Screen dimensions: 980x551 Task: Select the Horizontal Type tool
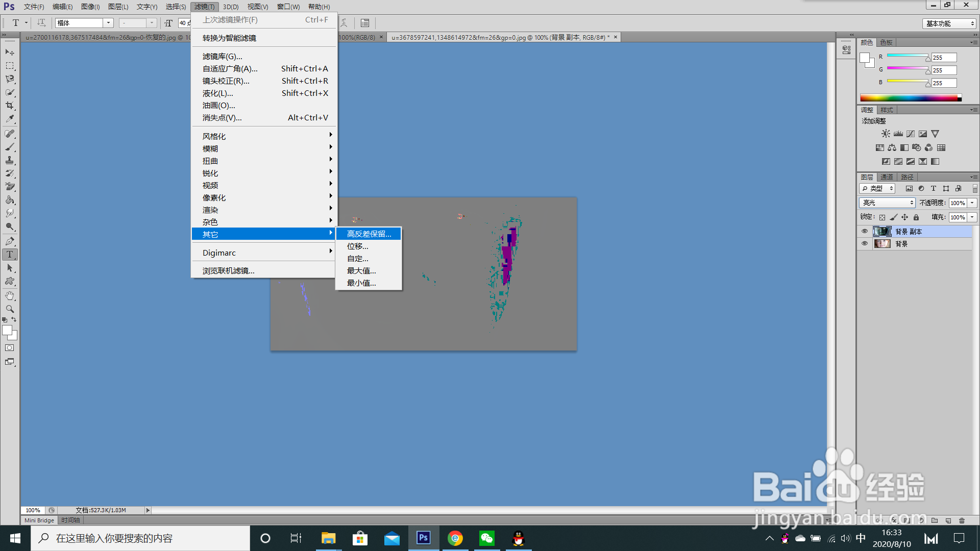(10, 255)
